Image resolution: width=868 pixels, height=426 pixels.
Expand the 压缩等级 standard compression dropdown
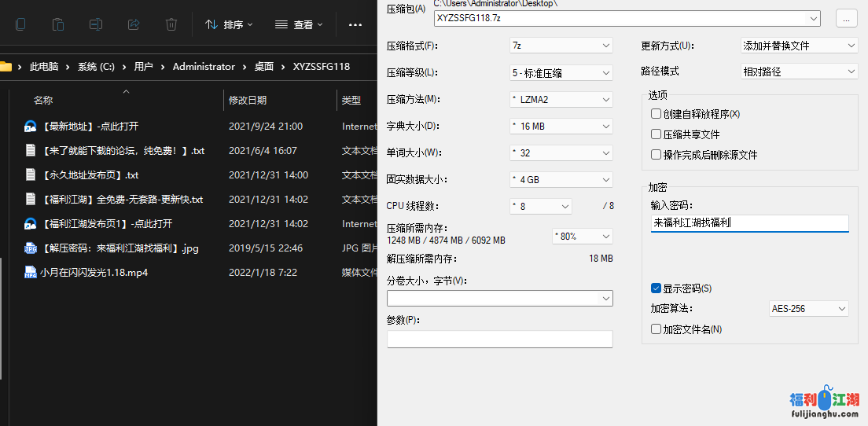(x=561, y=73)
